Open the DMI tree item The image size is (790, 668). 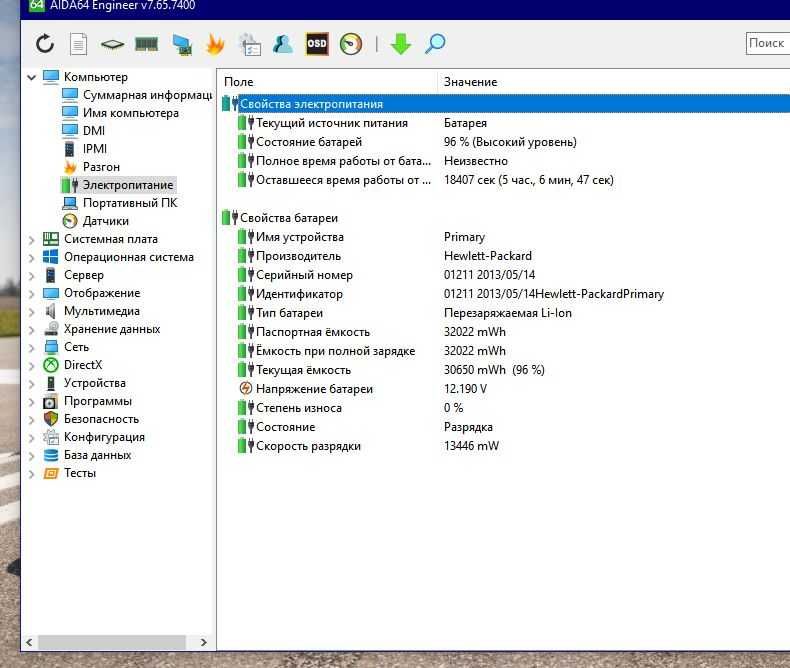pyautogui.click(x=94, y=130)
